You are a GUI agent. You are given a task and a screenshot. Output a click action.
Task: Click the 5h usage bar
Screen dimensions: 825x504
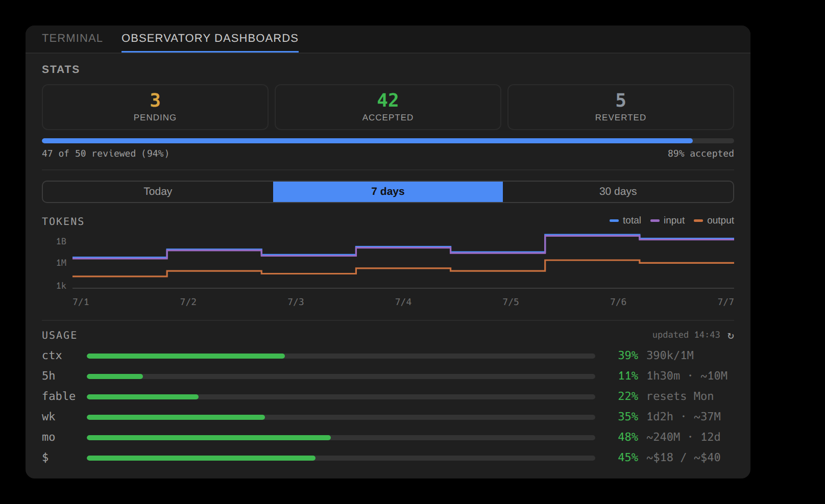pyautogui.click(x=341, y=376)
